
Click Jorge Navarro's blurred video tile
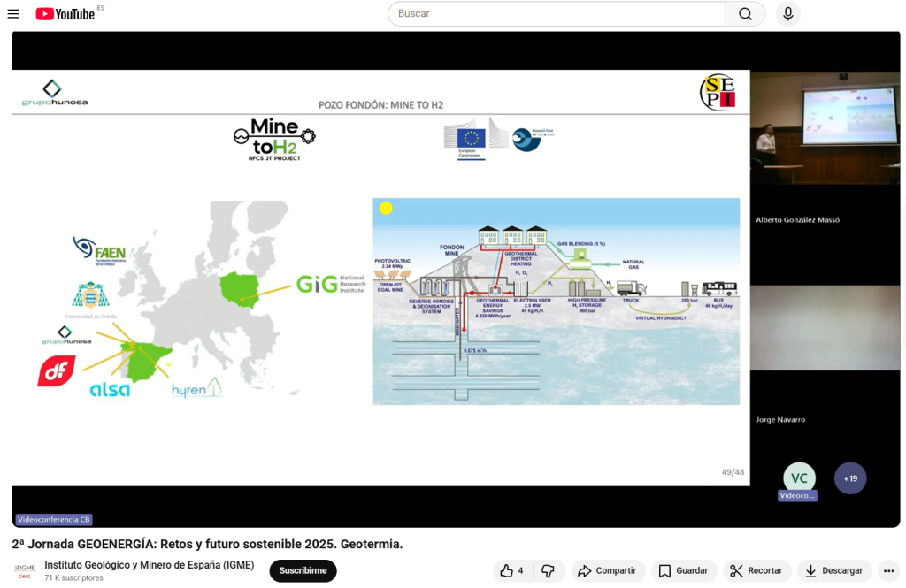tap(825, 327)
